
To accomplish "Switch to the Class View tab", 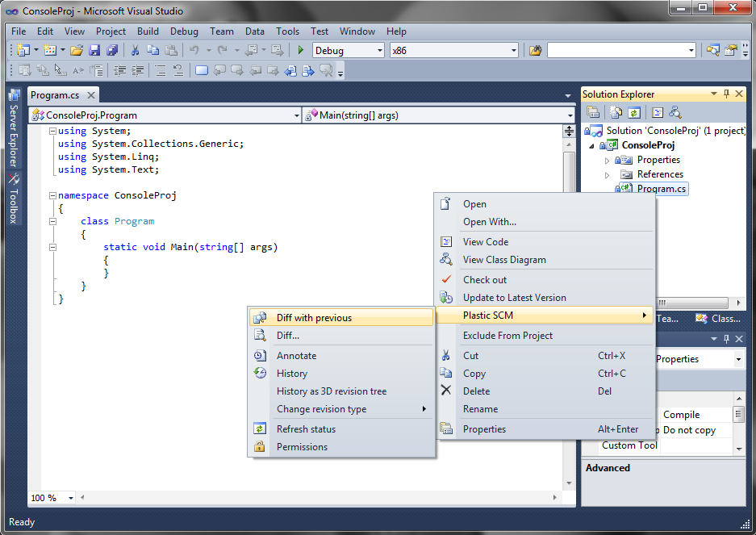I will click(718, 319).
